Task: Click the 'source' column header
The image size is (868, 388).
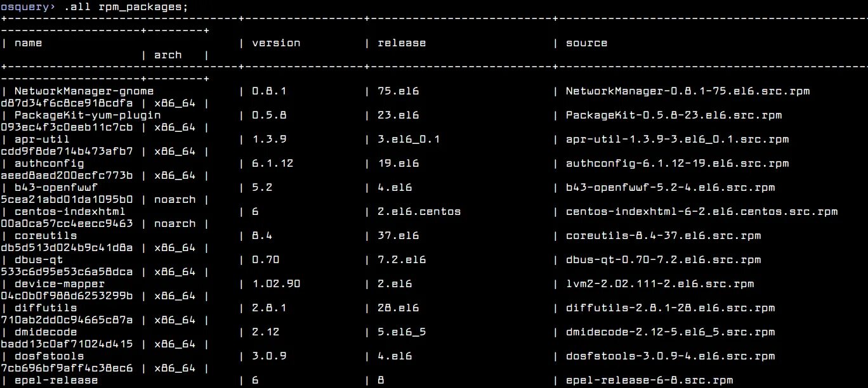Action: [x=586, y=43]
